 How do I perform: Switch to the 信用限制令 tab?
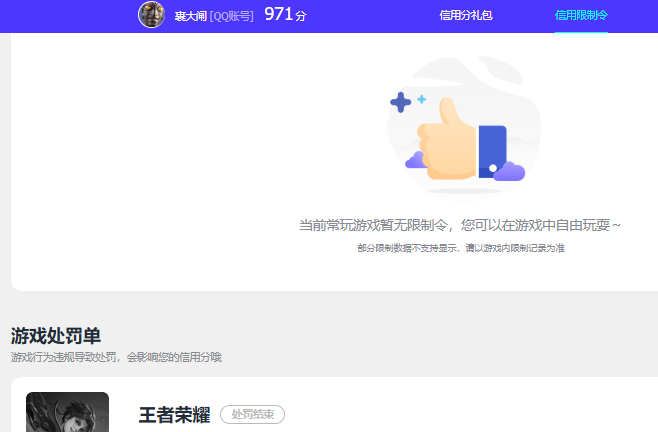tap(581, 16)
